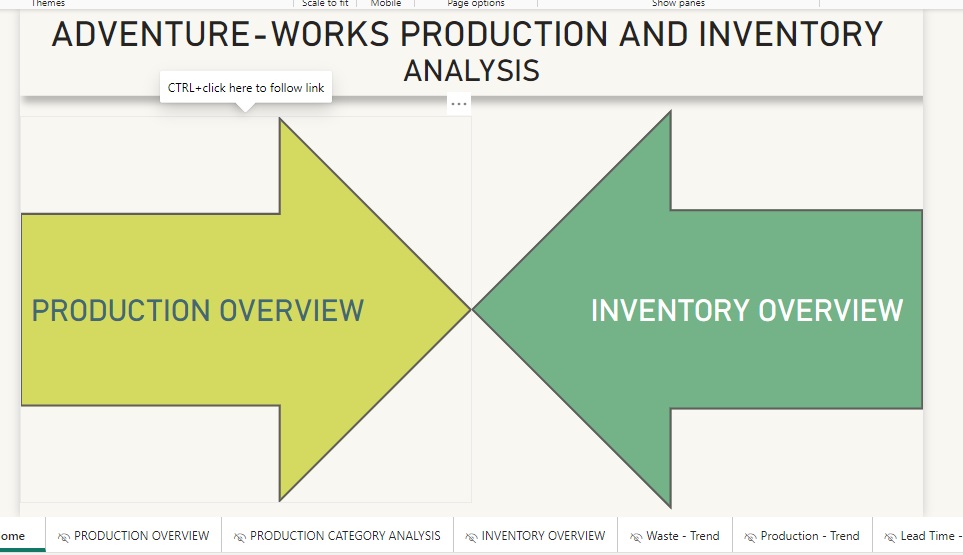Open the Production - Trend page tab

pyautogui.click(x=809, y=536)
